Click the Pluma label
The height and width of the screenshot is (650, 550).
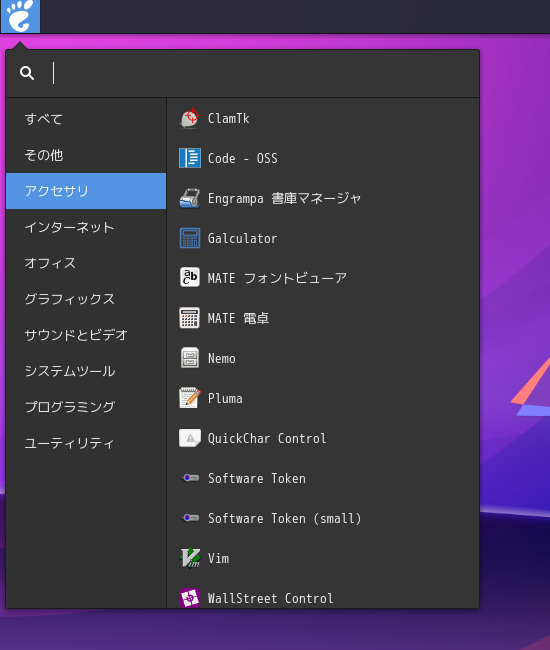[x=225, y=398]
